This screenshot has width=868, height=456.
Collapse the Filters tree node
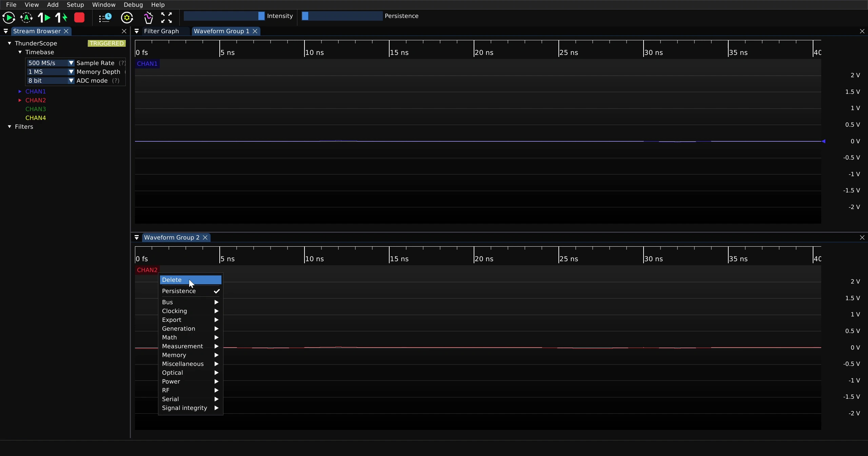click(x=9, y=127)
